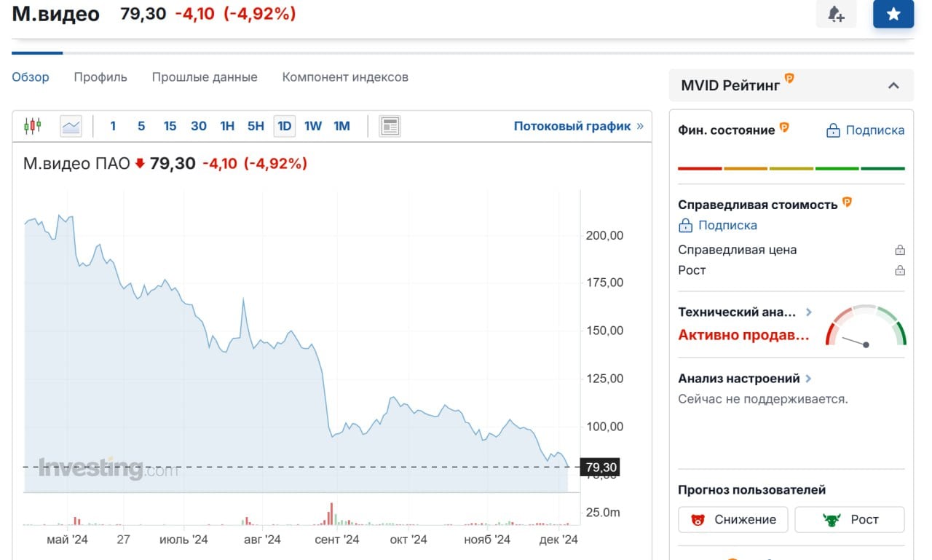
Task: Select the 1H chart interval
Action: [x=227, y=126]
